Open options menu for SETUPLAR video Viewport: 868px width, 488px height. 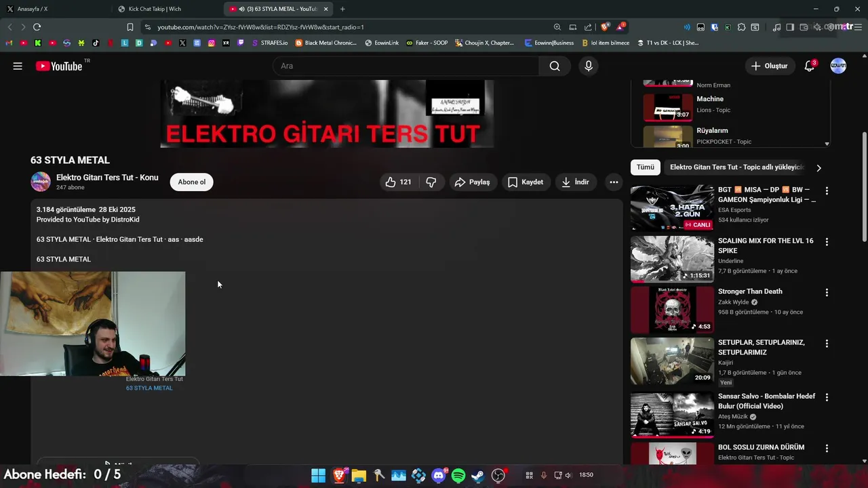[x=827, y=343]
